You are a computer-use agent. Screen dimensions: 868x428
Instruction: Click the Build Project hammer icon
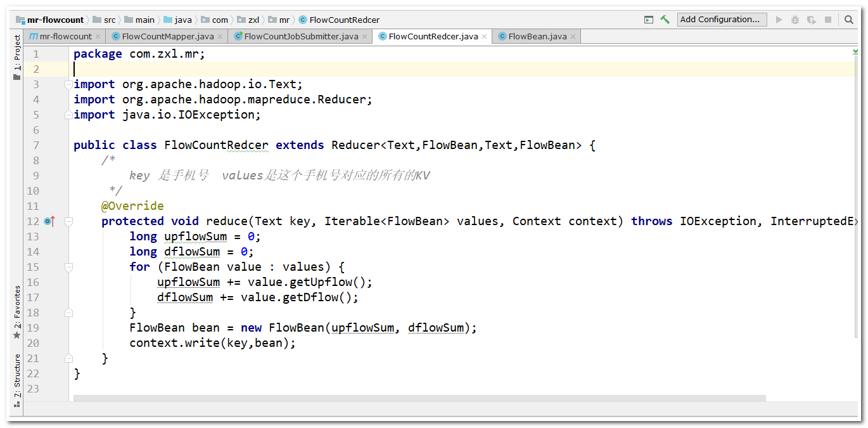(x=665, y=20)
